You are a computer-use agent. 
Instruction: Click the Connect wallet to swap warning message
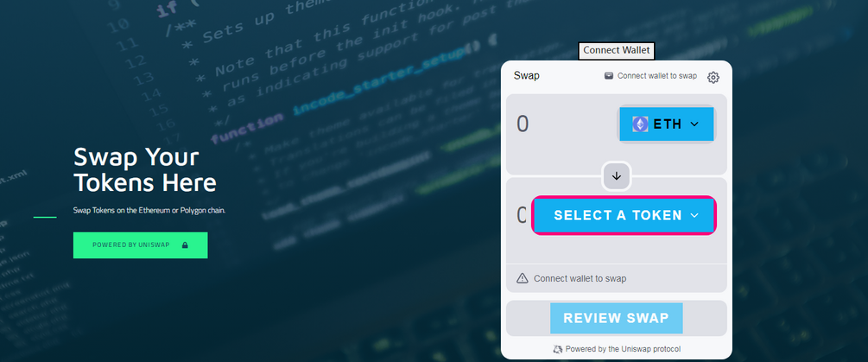(x=580, y=278)
